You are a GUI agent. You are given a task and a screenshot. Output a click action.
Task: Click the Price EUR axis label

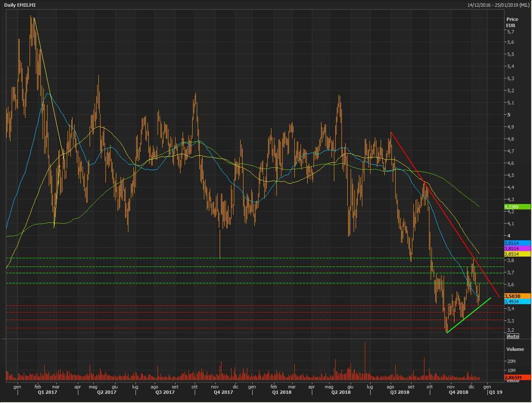[x=512, y=22]
